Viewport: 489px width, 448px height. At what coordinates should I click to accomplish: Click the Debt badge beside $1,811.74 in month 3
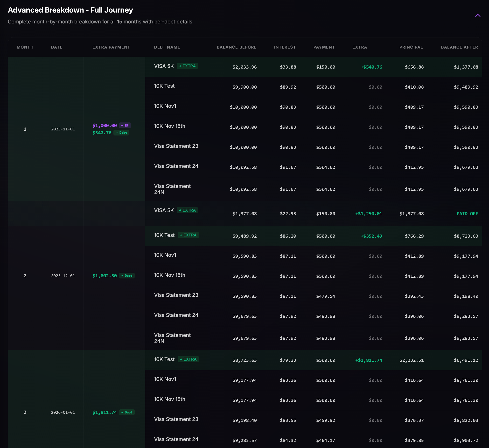click(127, 412)
